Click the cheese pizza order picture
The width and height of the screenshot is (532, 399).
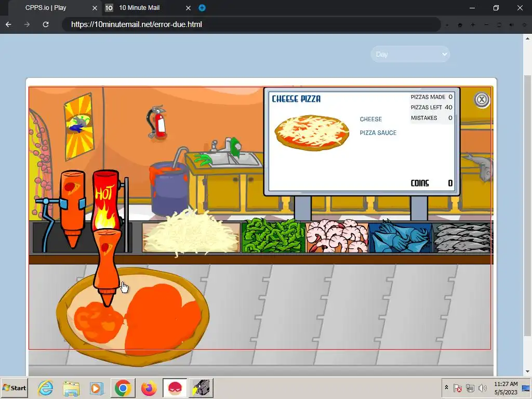(312, 132)
